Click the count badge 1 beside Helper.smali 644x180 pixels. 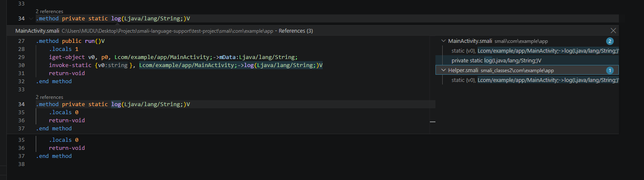point(610,70)
